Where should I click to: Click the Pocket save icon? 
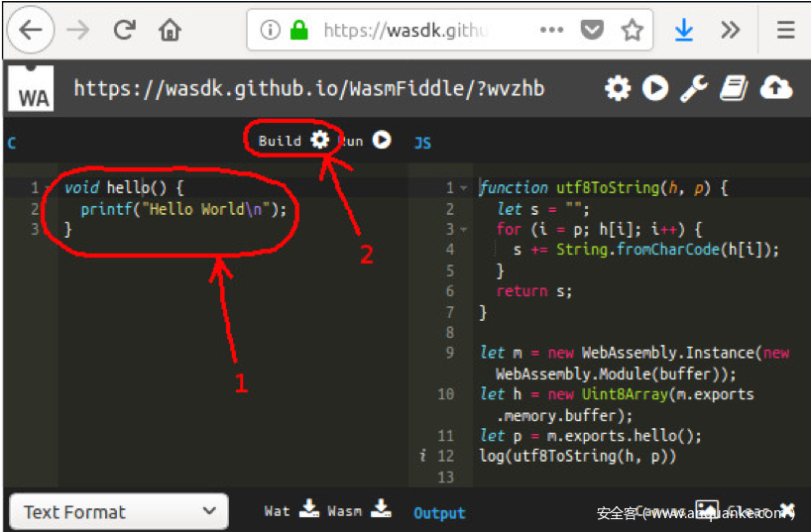(x=592, y=30)
